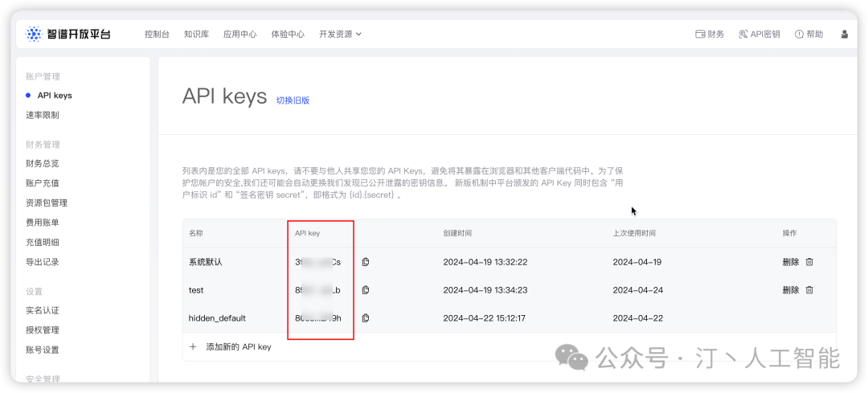Click the 上次使用时间 column header
This screenshot has width=868, height=393.
point(634,234)
